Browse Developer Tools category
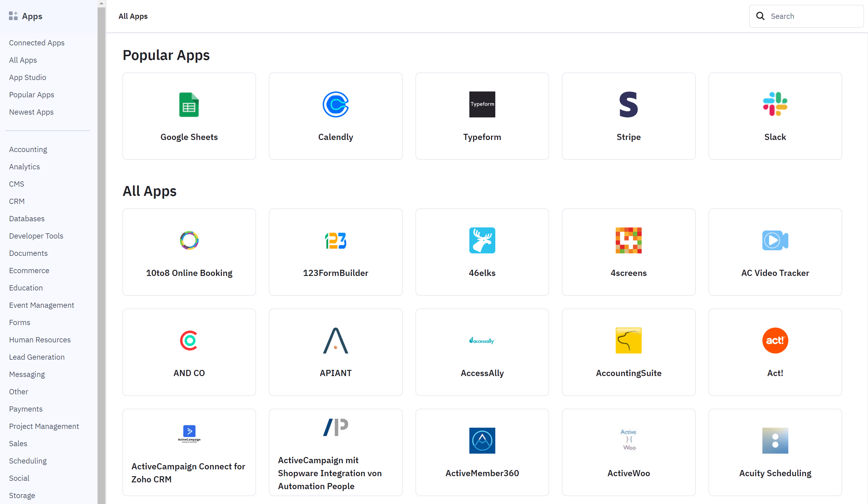 pyautogui.click(x=36, y=236)
